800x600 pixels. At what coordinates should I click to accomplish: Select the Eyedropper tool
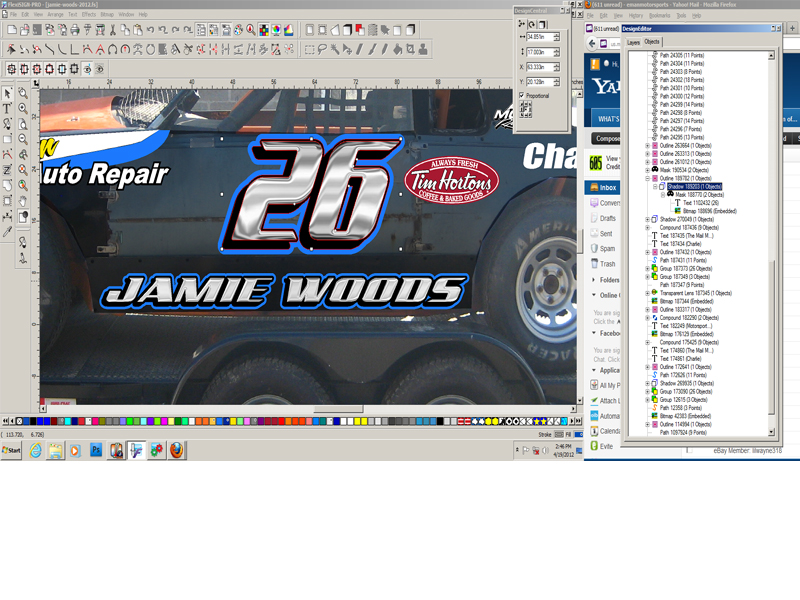click(x=8, y=232)
